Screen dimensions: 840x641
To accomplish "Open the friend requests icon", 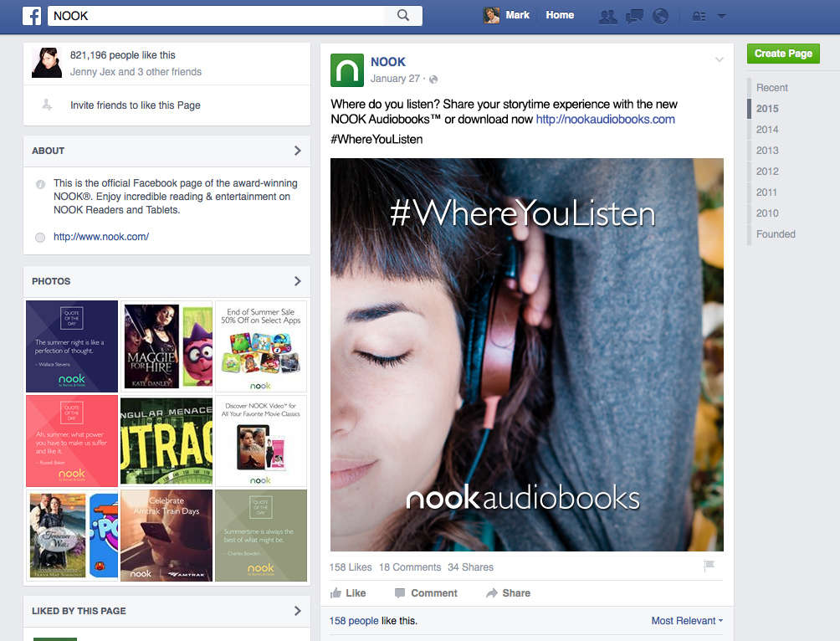I will [x=607, y=17].
